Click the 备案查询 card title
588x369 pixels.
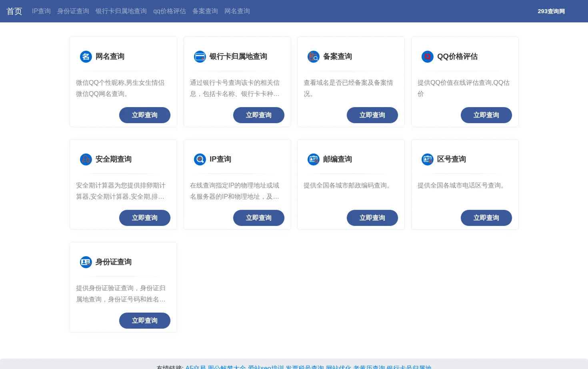(338, 57)
